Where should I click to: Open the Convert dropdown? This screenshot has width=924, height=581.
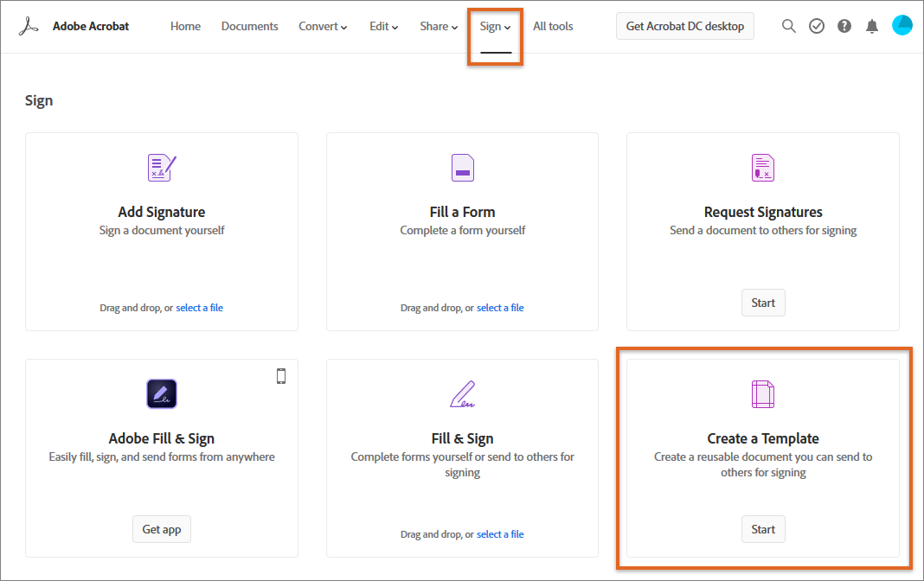pos(322,26)
